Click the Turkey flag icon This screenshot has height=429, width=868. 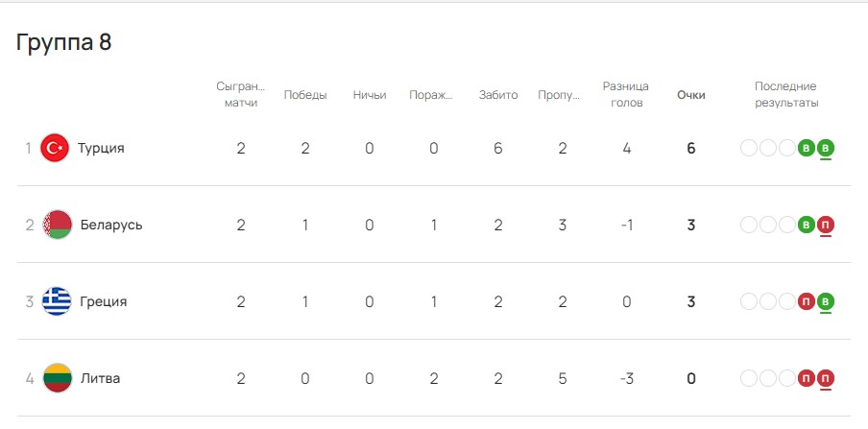[x=55, y=149]
